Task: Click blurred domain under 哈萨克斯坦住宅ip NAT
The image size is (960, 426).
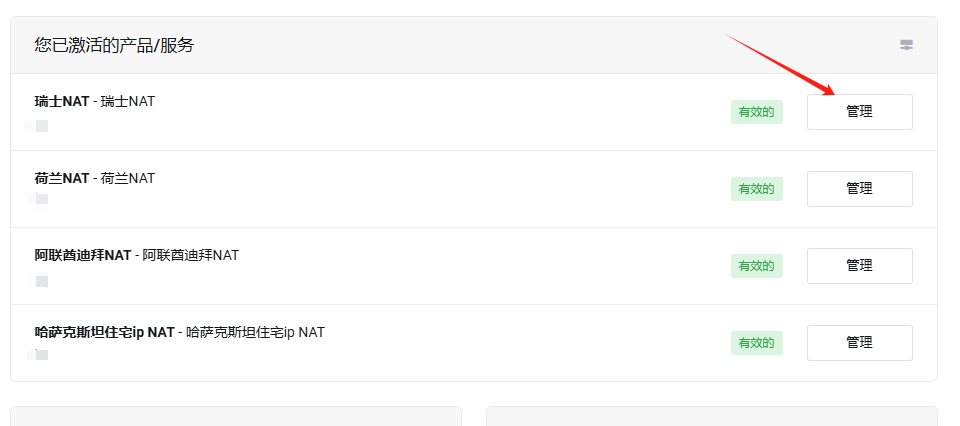Action: [41, 354]
